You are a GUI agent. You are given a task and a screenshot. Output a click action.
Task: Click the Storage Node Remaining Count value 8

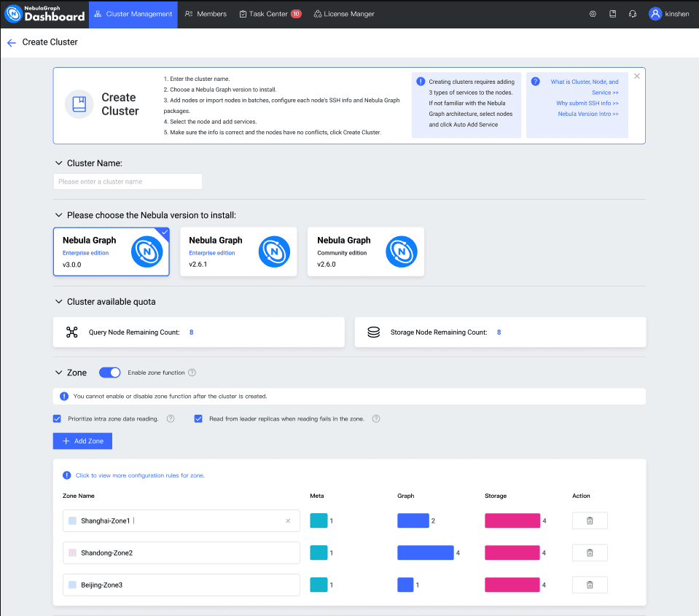click(x=499, y=332)
